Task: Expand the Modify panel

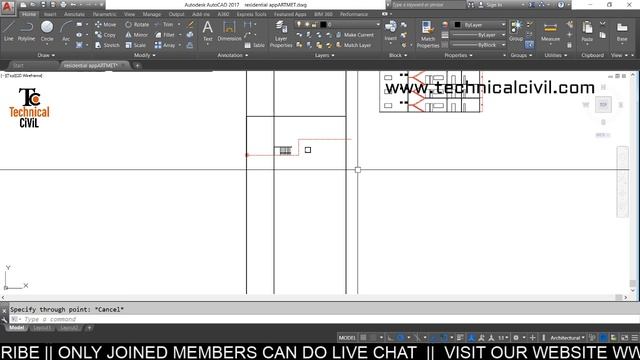Action: pos(144,55)
